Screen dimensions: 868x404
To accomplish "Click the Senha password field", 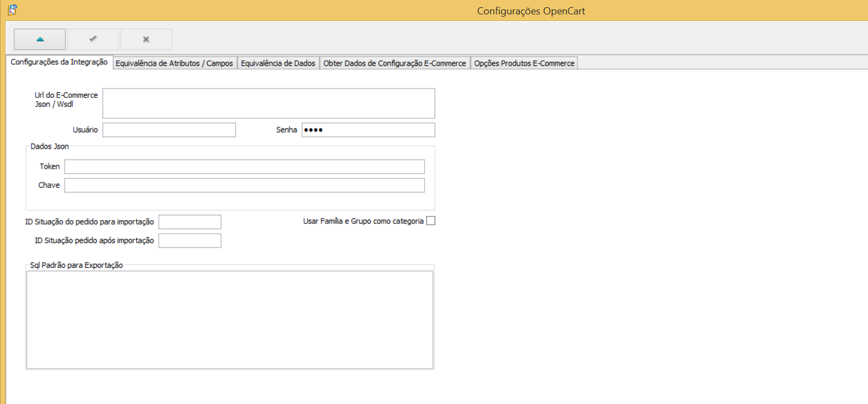I will [368, 130].
